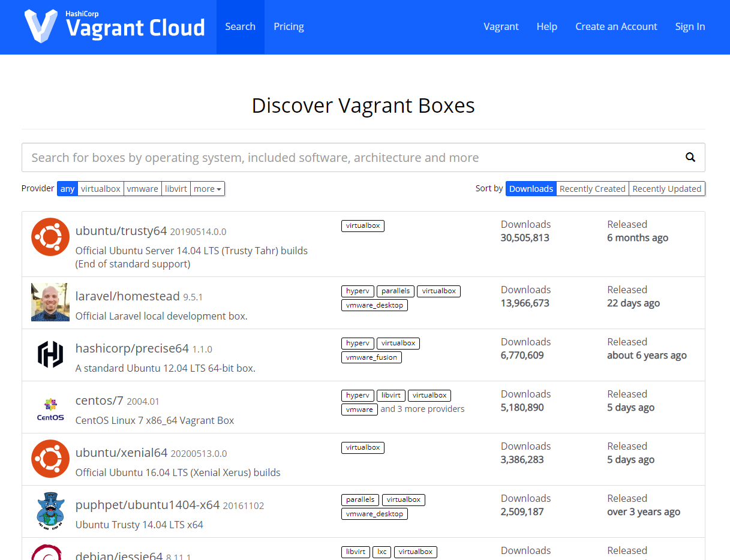The image size is (730, 560).
Task: Click the hashicorp/precise64 HashiCorp logo
Action: (x=50, y=354)
